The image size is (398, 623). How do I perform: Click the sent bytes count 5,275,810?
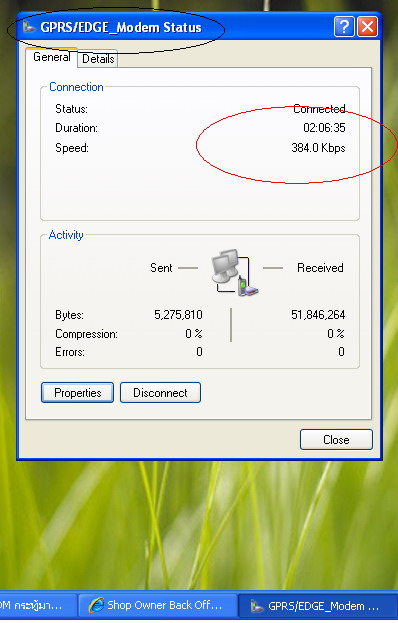178,315
